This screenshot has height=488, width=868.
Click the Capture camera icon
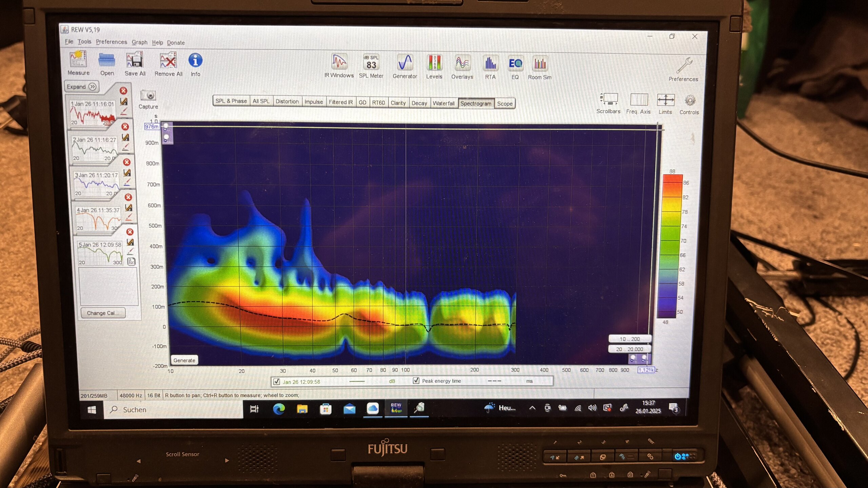tap(148, 96)
